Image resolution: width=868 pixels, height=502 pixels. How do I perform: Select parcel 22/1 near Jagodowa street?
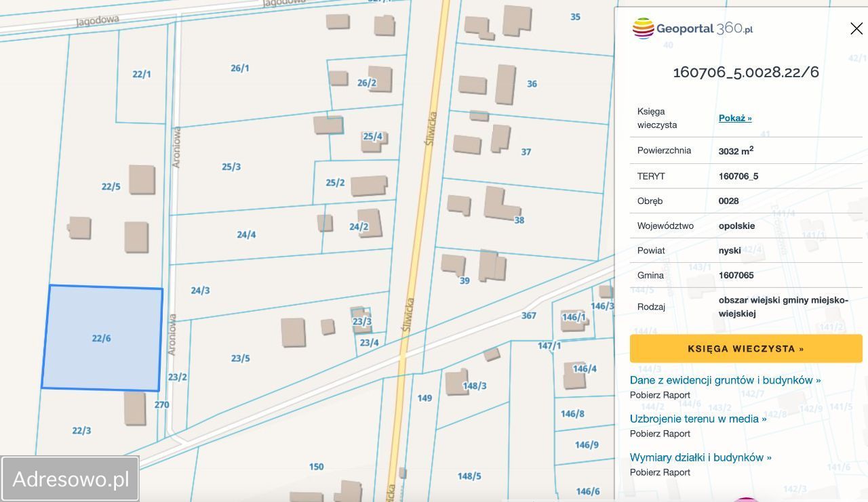coord(142,75)
